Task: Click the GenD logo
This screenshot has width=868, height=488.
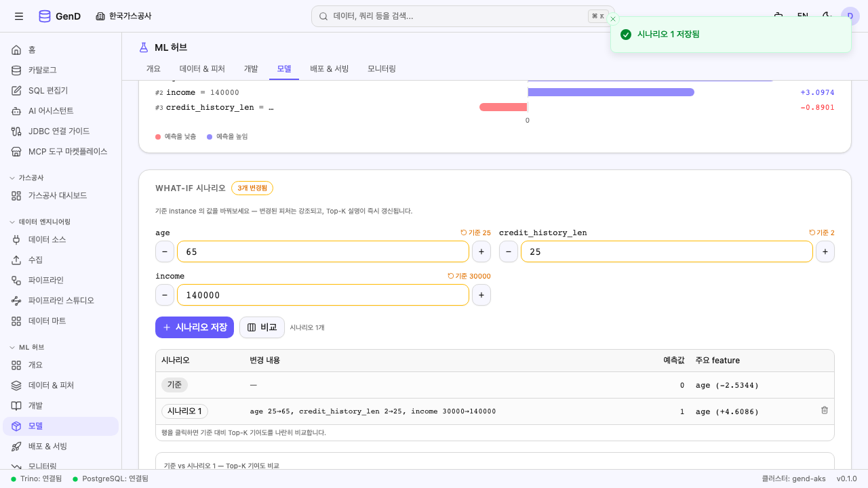Action: click(x=60, y=16)
